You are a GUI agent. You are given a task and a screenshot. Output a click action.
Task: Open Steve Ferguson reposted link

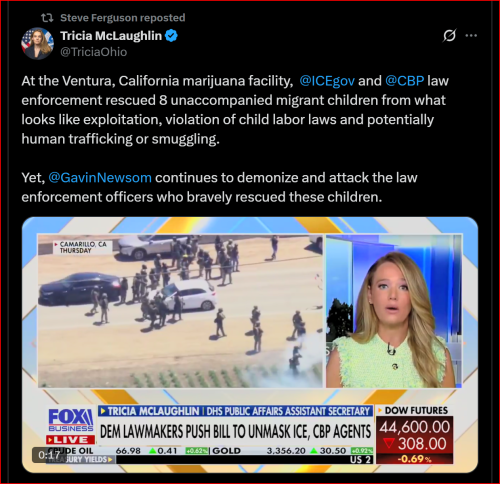(122, 18)
